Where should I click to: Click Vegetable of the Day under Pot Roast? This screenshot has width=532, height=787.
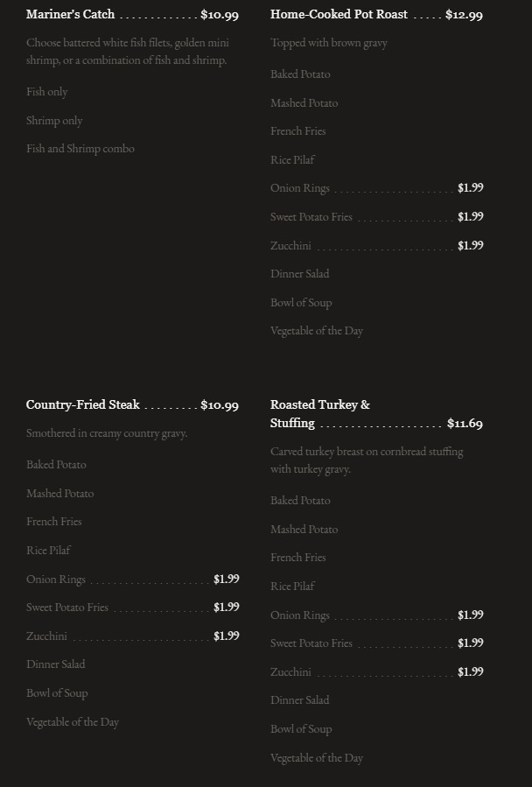coord(317,331)
